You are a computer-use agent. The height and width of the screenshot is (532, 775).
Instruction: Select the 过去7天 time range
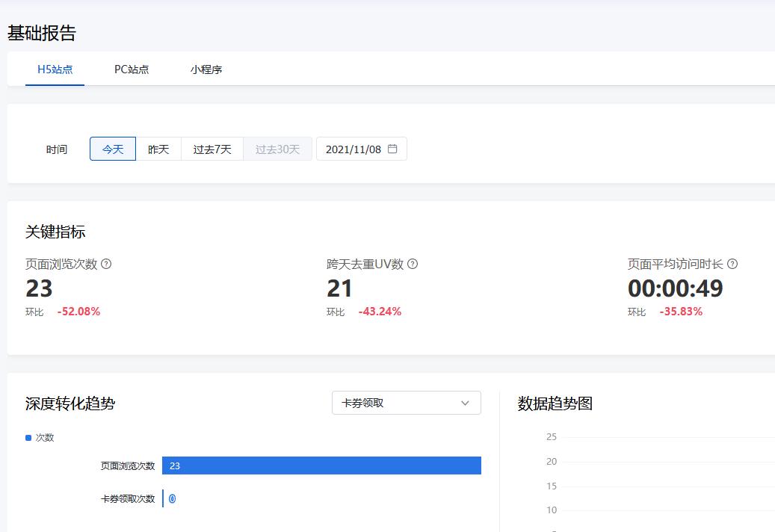(212, 149)
